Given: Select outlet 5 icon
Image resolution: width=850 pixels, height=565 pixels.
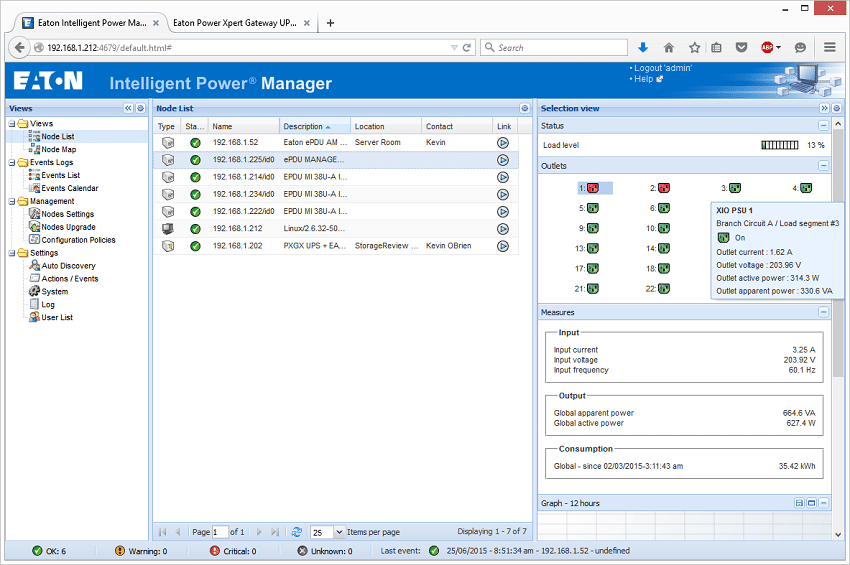Looking at the screenshot, I should [x=593, y=208].
